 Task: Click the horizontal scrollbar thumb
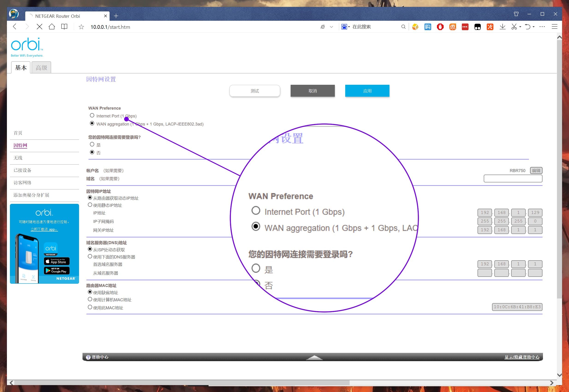click(182, 383)
